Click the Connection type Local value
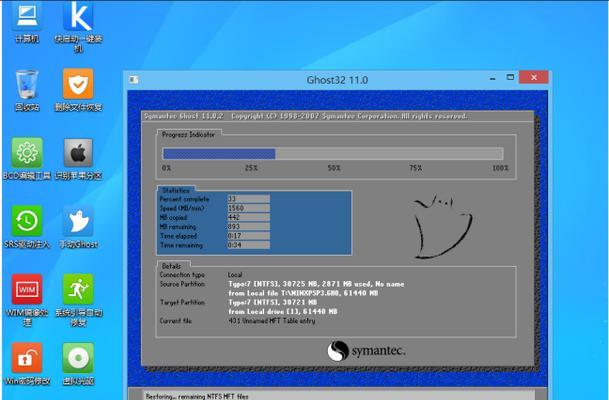Image resolution: width=609 pixels, height=400 pixels. [235, 275]
